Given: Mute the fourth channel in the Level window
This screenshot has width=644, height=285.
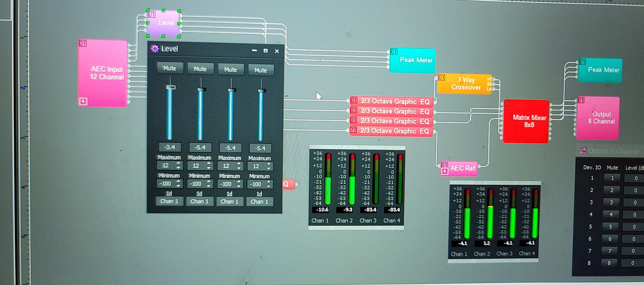Looking at the screenshot, I should coord(261,70).
